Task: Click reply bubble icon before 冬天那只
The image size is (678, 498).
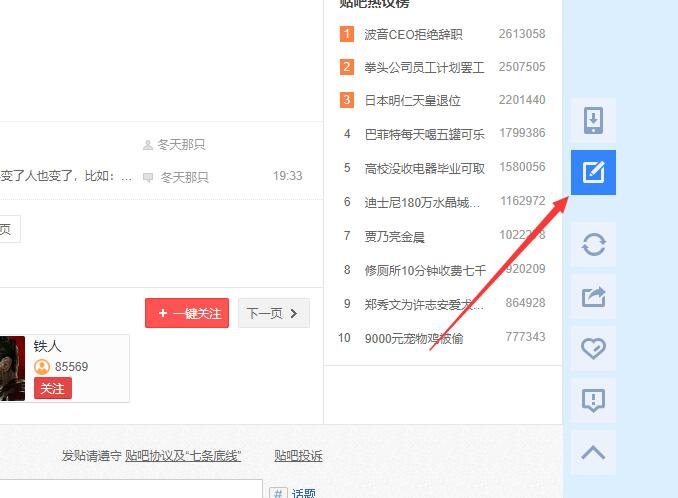Action: (x=148, y=177)
